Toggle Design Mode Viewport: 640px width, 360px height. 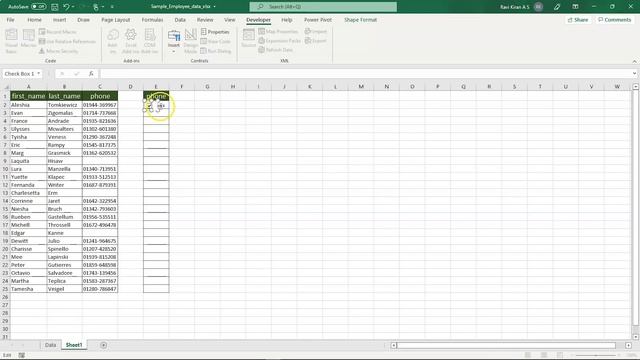point(191,41)
